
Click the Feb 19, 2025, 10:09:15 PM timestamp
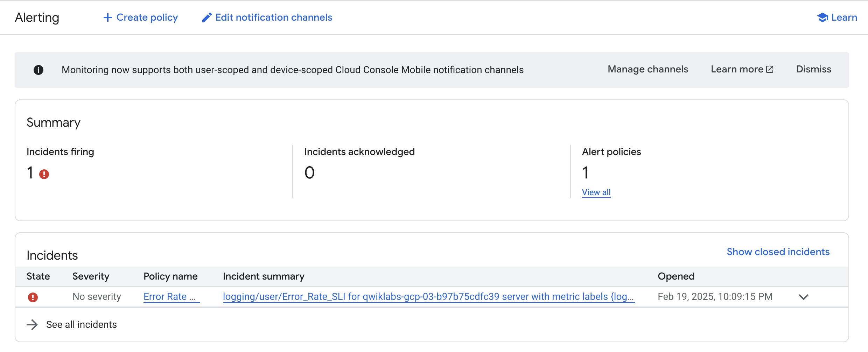click(x=715, y=297)
